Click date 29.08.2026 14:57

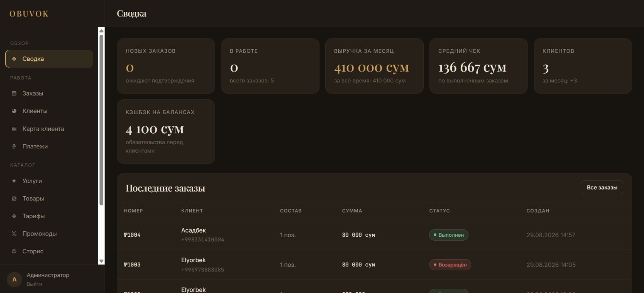[x=551, y=235]
